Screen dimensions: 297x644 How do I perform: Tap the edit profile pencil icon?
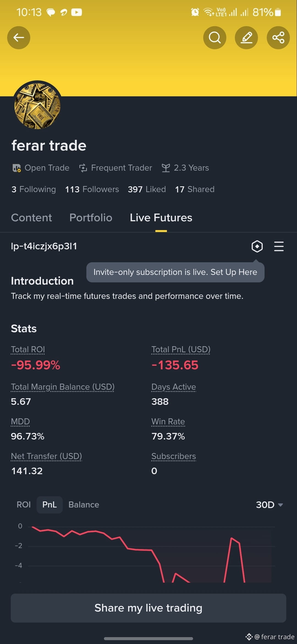coord(246,38)
